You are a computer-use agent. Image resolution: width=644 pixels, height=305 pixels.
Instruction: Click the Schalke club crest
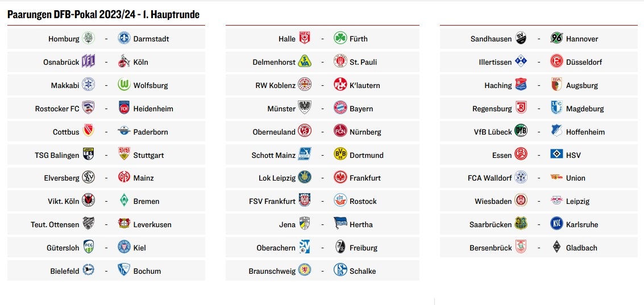point(340,270)
